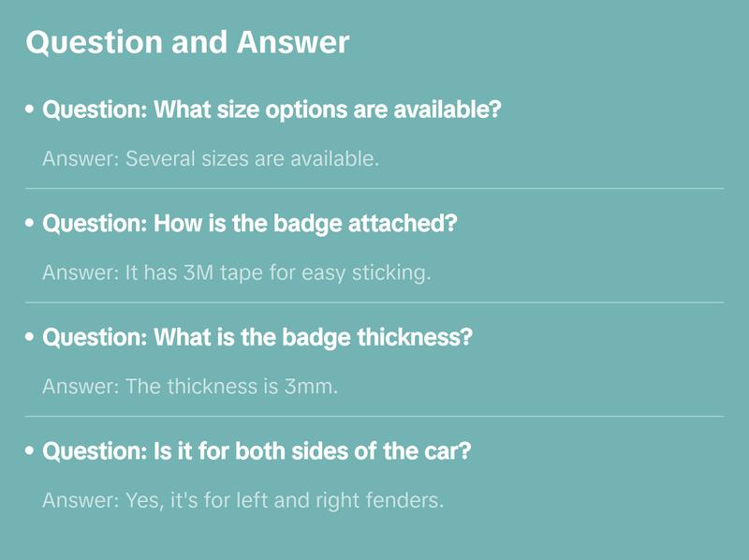Select the 'thickness is 3mm' answer text
This screenshot has width=749, height=560.
(190, 387)
